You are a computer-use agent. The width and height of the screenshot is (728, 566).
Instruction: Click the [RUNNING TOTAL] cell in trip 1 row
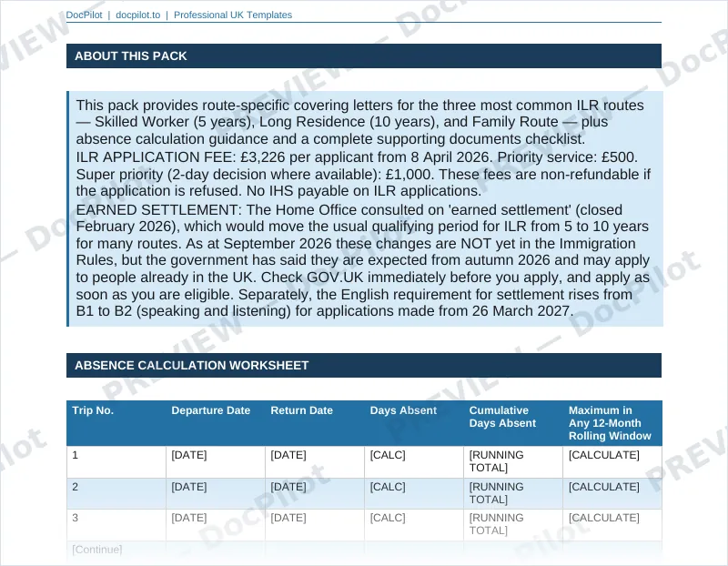[x=513, y=462]
